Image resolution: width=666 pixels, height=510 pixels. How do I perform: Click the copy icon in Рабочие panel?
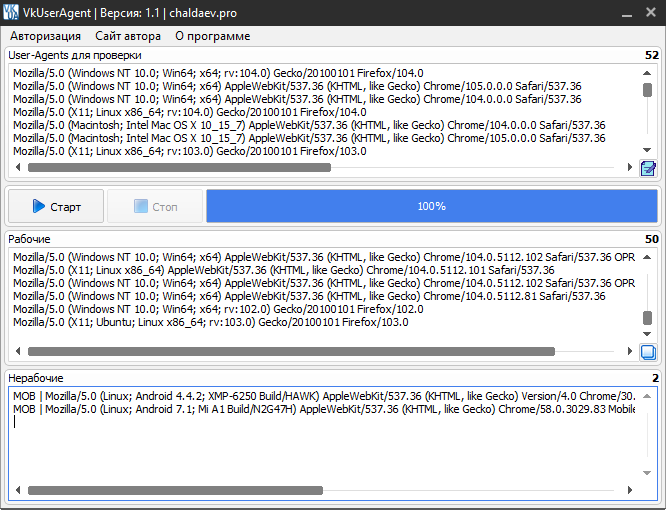[x=648, y=352]
